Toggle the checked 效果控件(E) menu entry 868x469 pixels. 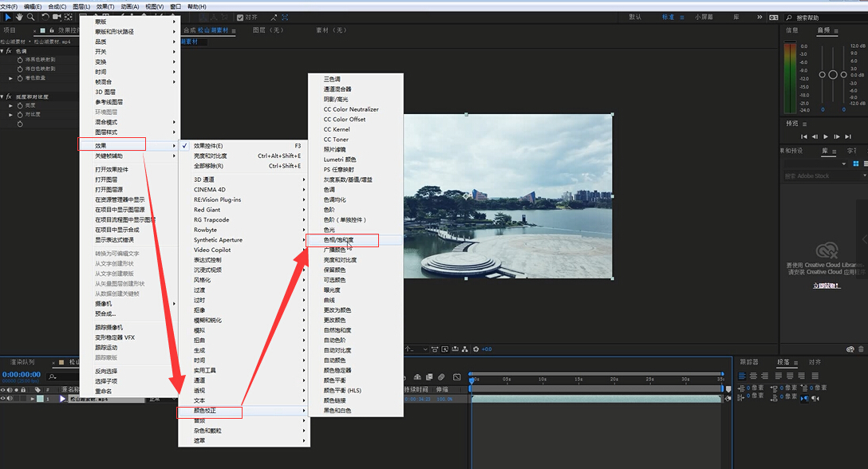[244, 146]
